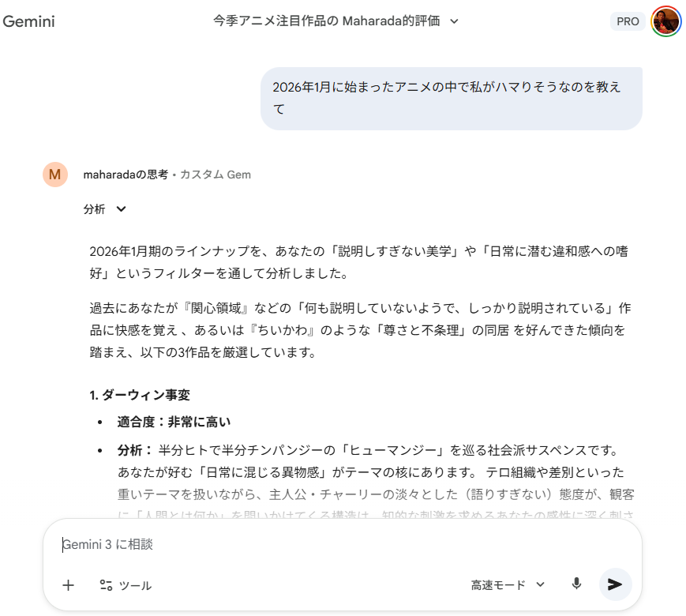This screenshot has height=616, width=686.
Task: Click the 1. ダーウィン事変 heading
Action: coord(140,395)
